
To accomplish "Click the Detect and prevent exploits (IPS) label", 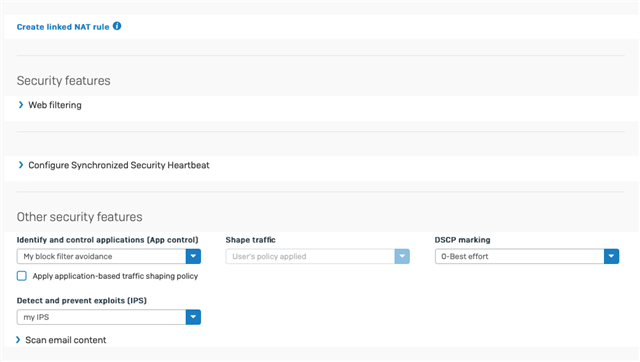I will pyautogui.click(x=82, y=300).
